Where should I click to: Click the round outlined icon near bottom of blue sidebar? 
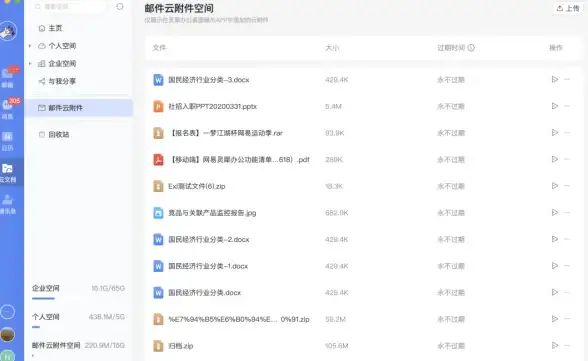click(x=7, y=312)
